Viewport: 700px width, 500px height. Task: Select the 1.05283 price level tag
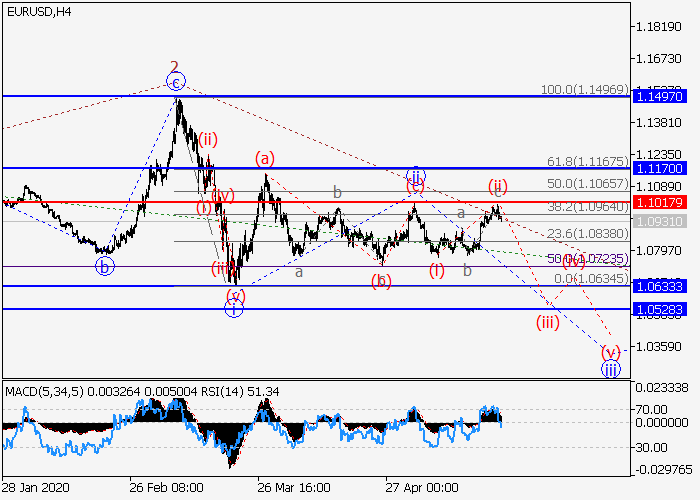point(657,309)
